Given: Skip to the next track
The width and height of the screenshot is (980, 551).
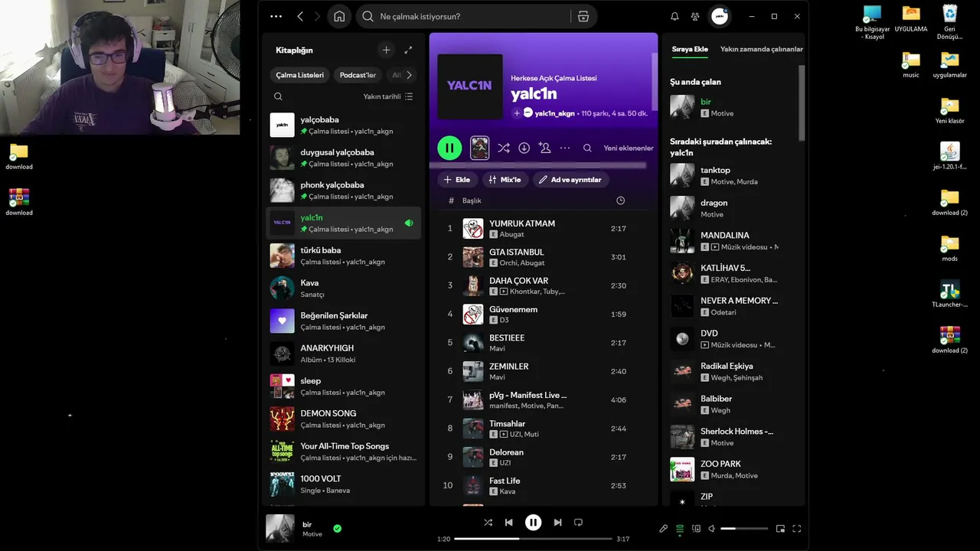Looking at the screenshot, I should coord(557,523).
